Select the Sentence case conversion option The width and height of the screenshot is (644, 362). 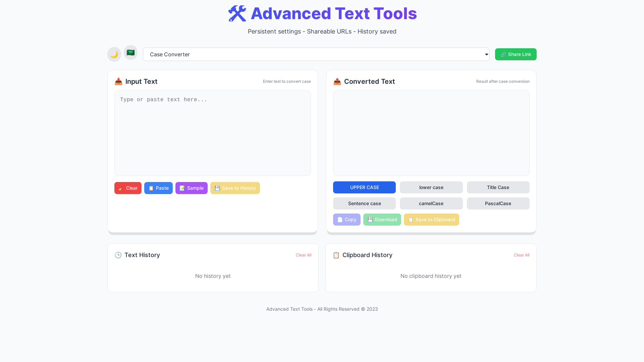pos(364,203)
